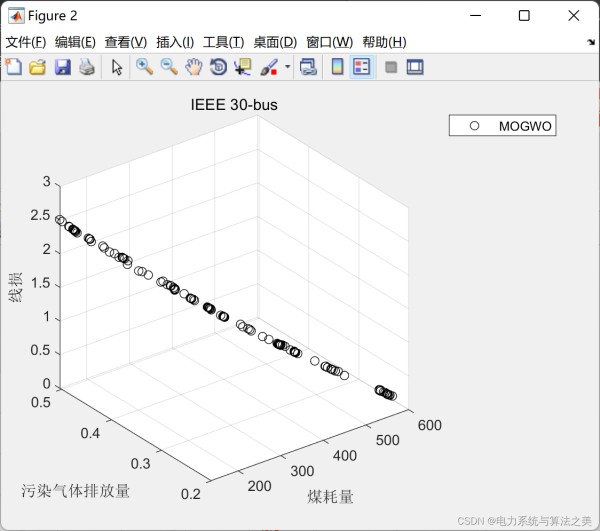The width and height of the screenshot is (600, 531).
Task: Click the 煤耗量 axis label
Action: [x=330, y=497]
